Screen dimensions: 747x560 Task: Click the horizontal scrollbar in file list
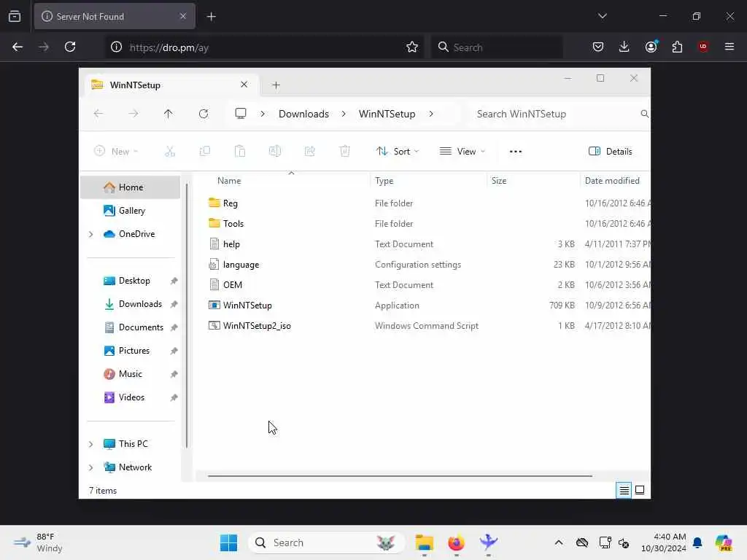[x=400, y=475]
